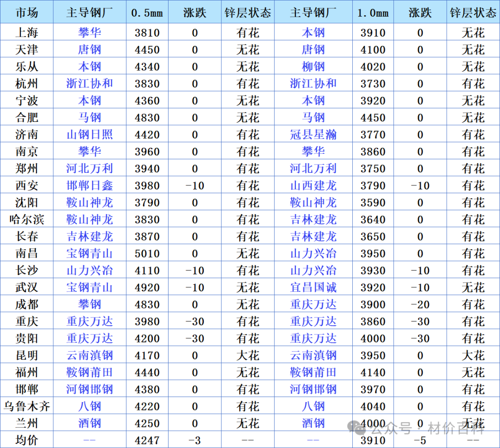Click the 山西建龙 steel mill link
This screenshot has width=500, height=448.
313,185
